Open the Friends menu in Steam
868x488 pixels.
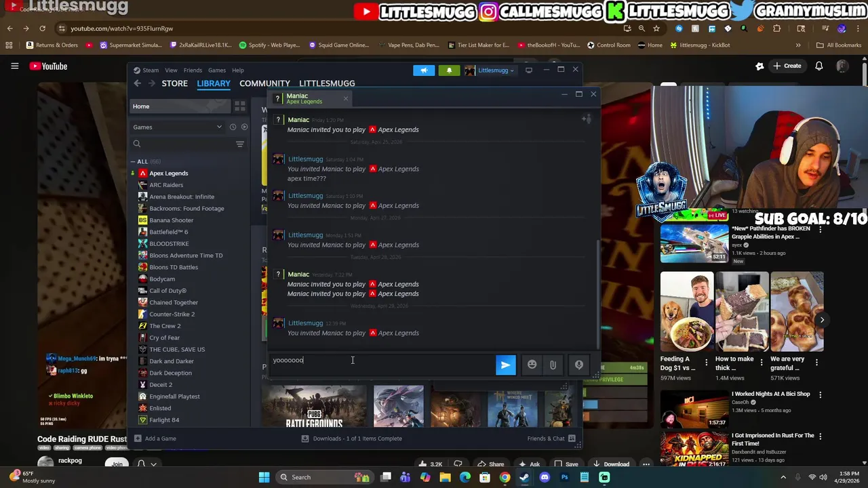193,70
